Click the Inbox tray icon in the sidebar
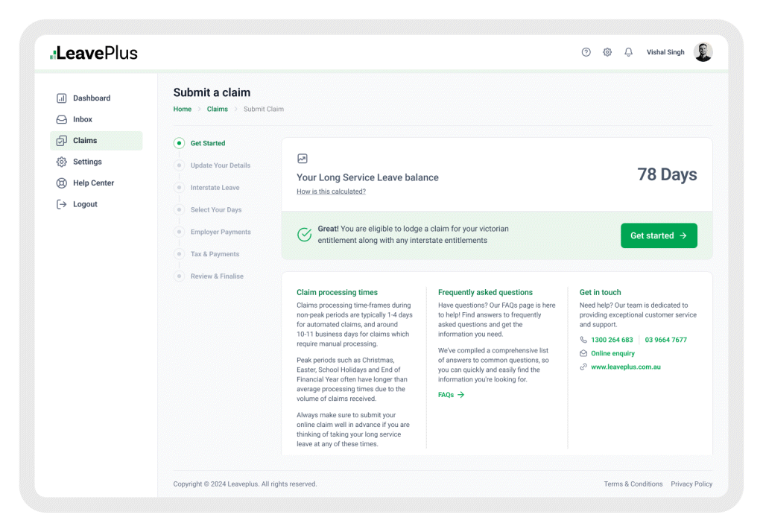This screenshot has height=532, width=763. pos(61,119)
